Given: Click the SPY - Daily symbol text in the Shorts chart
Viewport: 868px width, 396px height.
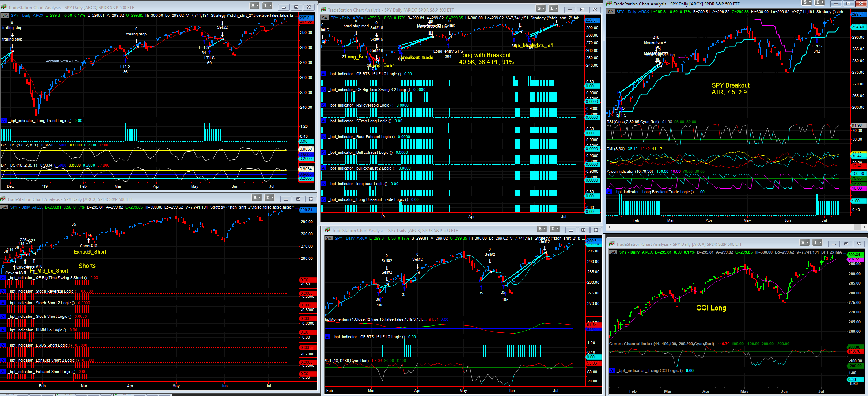Looking at the screenshot, I should tap(20, 207).
